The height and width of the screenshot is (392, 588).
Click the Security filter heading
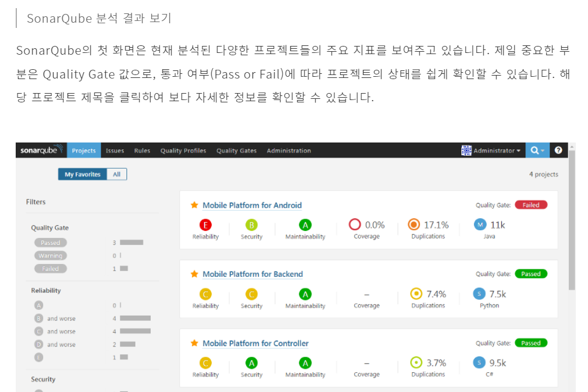click(x=43, y=379)
